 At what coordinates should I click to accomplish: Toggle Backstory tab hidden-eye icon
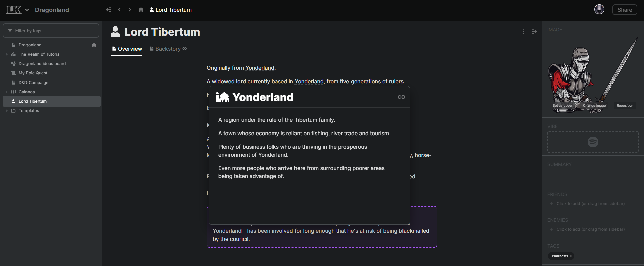[185, 49]
